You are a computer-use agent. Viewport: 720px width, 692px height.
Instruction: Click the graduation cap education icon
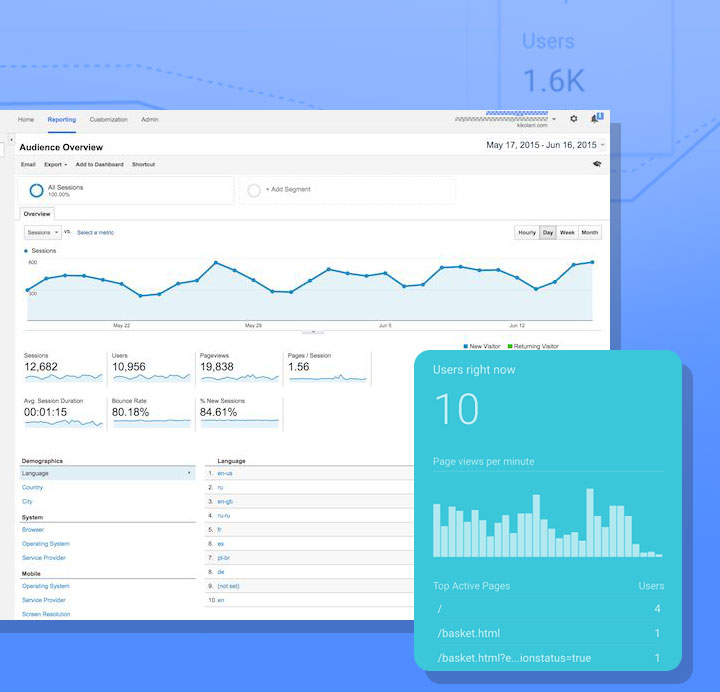[x=597, y=164]
